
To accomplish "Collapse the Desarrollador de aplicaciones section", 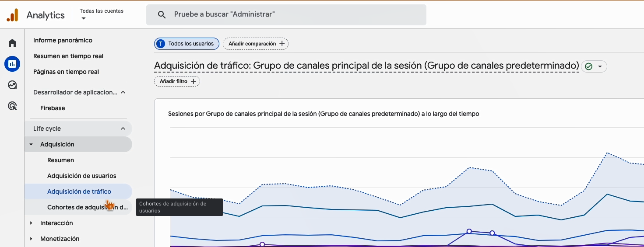I will tap(123, 92).
